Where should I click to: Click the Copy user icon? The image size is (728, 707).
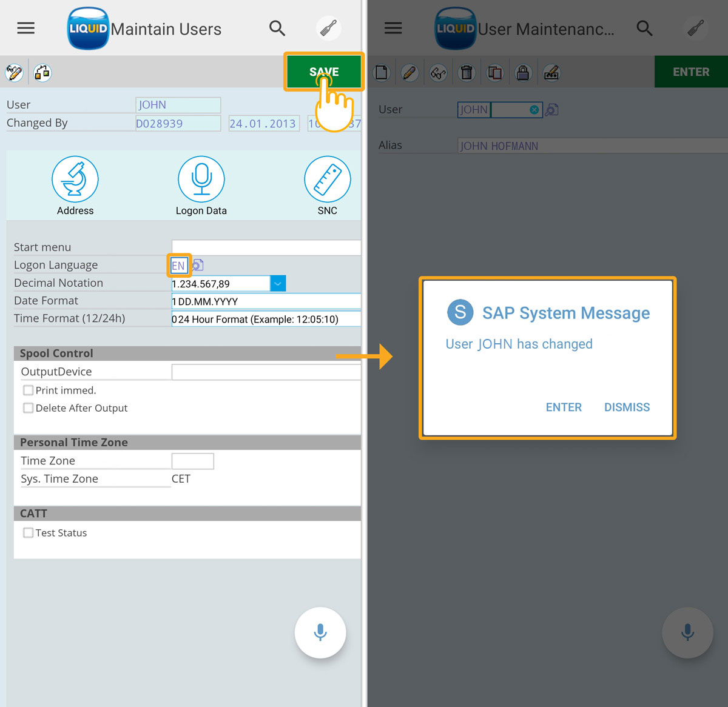[495, 73]
